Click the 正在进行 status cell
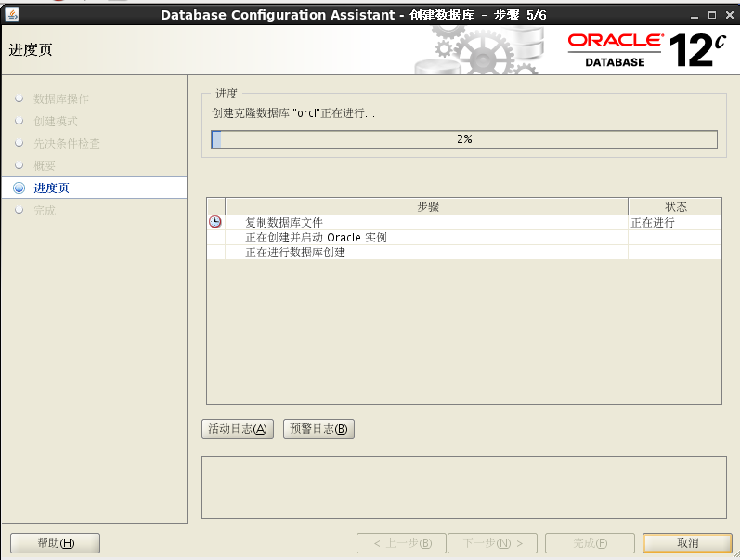 click(x=674, y=222)
